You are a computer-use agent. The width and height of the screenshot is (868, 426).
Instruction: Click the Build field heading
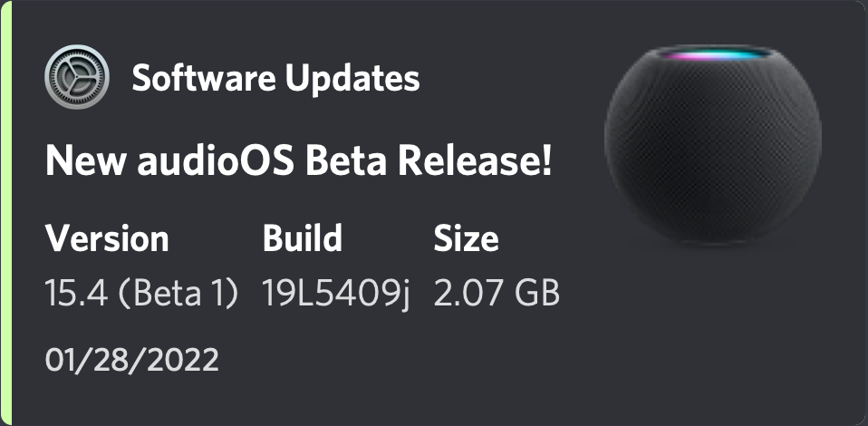click(303, 239)
